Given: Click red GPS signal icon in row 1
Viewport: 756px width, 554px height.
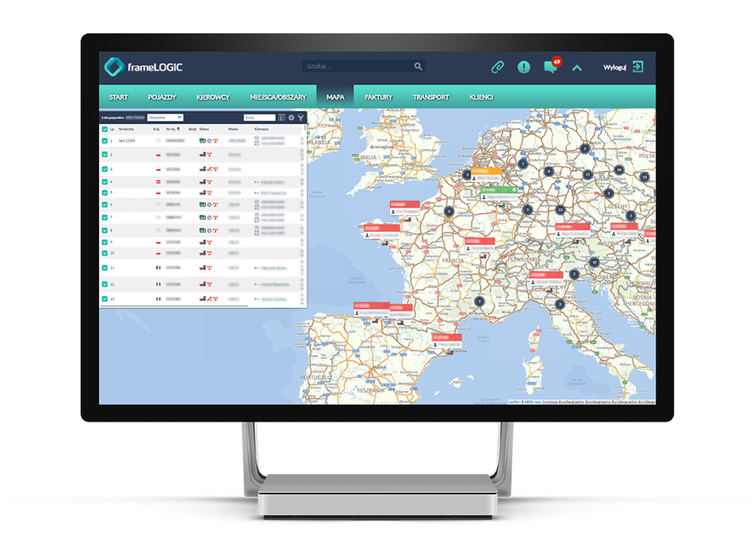Looking at the screenshot, I should 216,141.
